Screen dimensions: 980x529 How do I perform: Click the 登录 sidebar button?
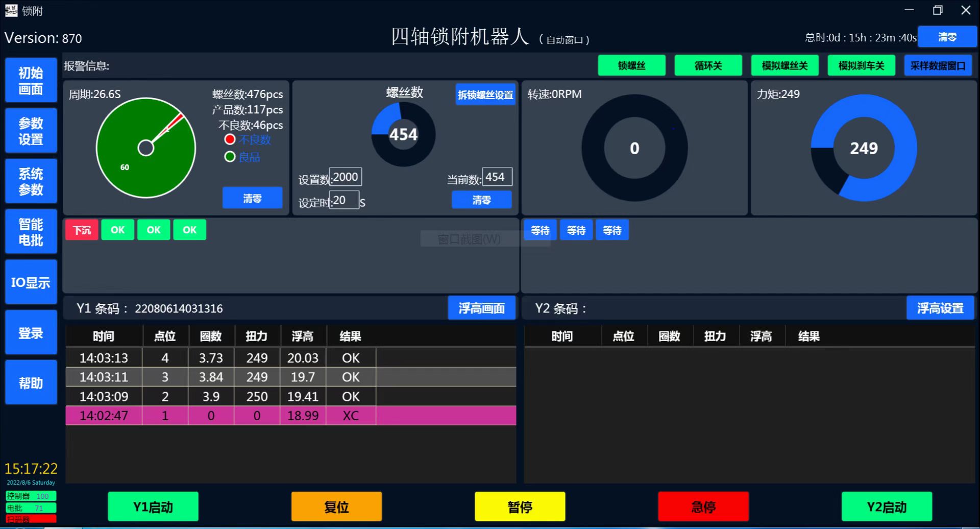click(31, 333)
